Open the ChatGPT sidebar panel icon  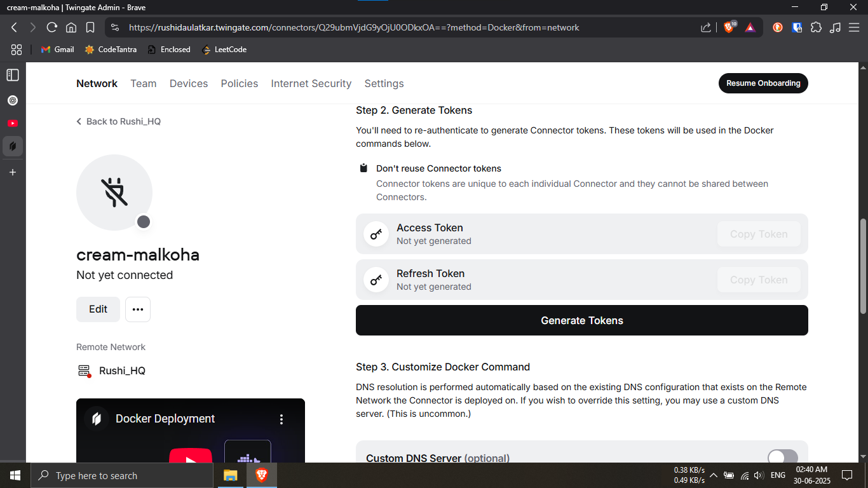(x=13, y=100)
